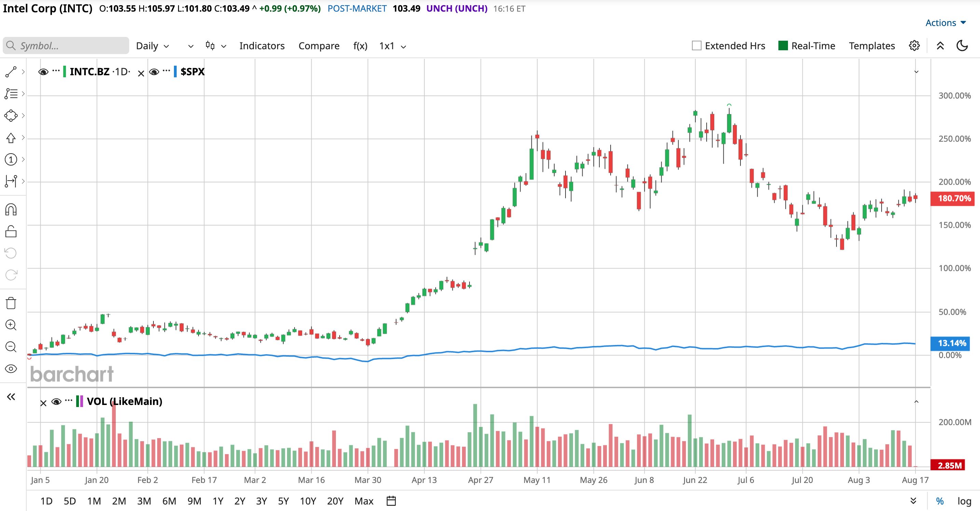
Task: Click the trash delete drawings icon
Action: [11, 303]
